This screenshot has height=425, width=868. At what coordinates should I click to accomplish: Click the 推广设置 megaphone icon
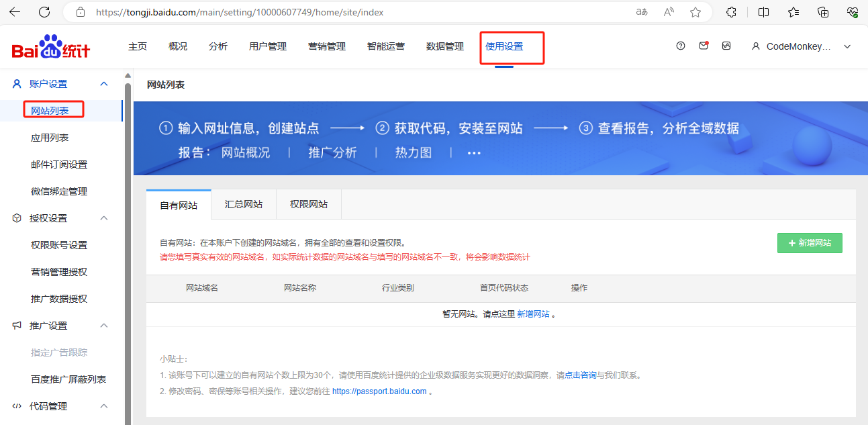pos(17,326)
